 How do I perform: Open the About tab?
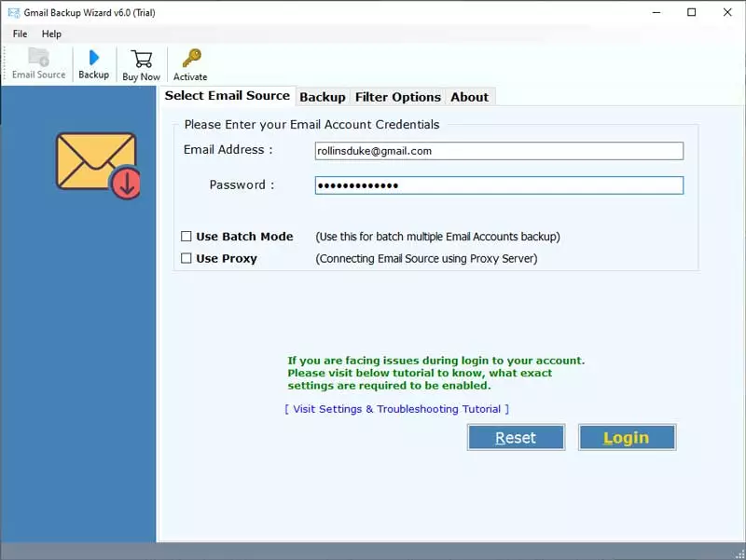(x=470, y=97)
